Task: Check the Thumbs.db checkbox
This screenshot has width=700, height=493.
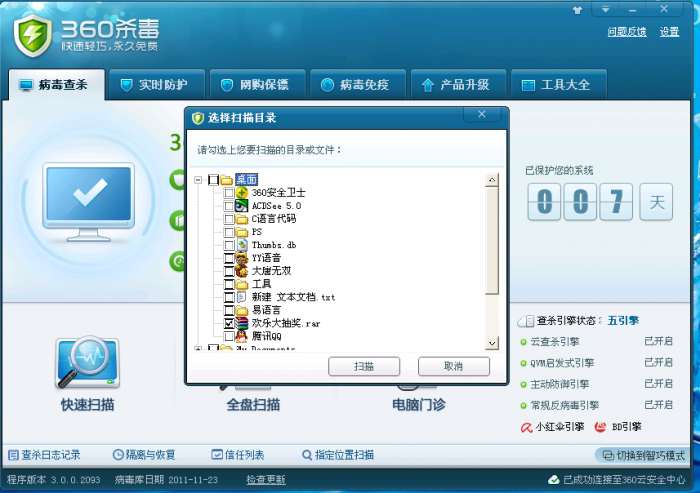Action: pyautogui.click(x=229, y=245)
